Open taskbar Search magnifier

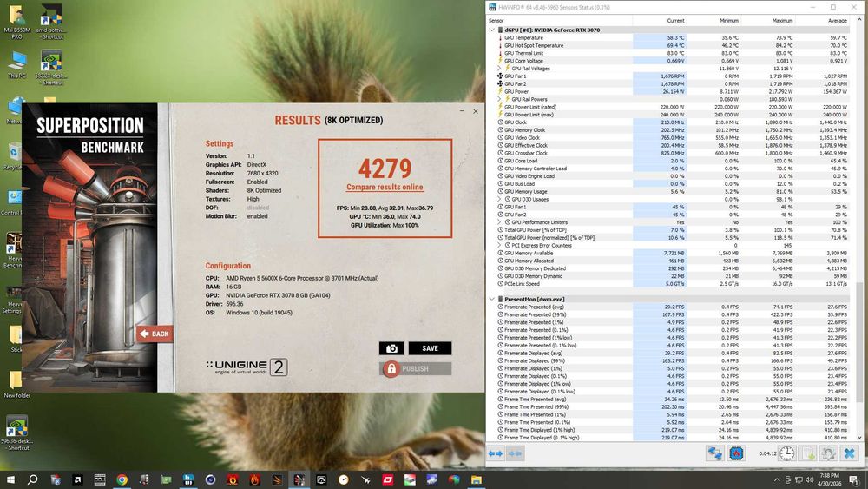[33, 479]
